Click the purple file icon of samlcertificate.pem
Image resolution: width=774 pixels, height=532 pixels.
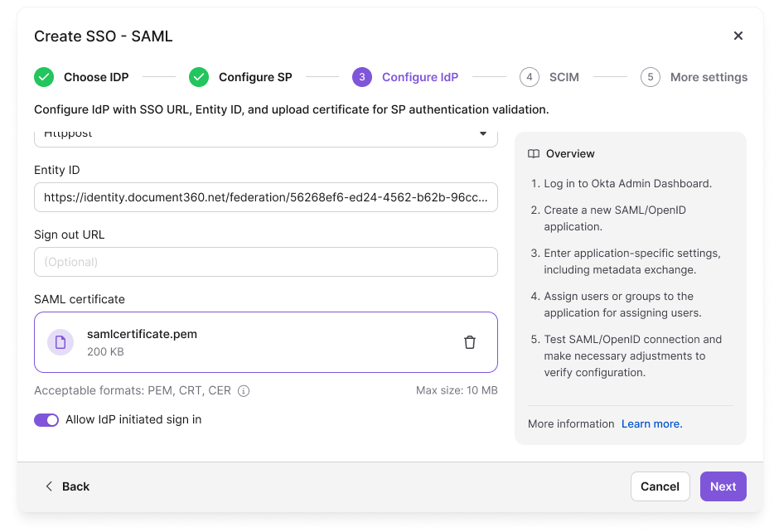click(60, 342)
